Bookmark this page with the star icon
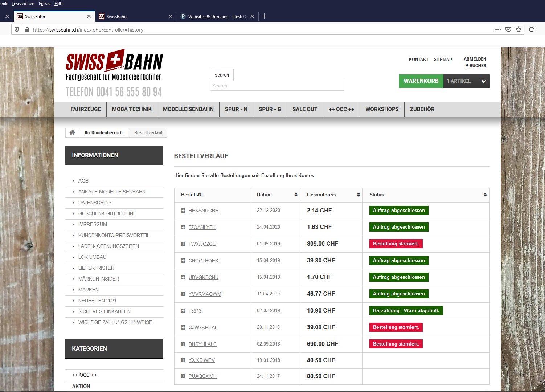 click(519, 29)
